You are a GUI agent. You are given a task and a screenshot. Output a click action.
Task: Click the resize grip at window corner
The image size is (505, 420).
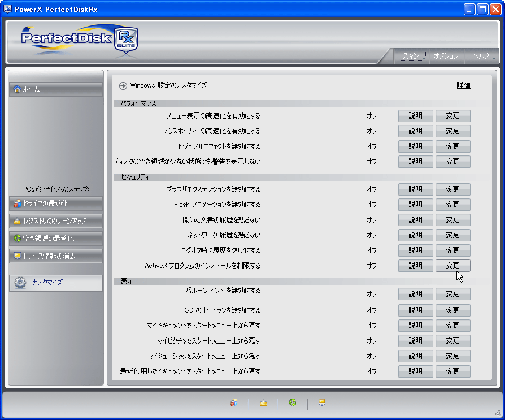[498, 413]
